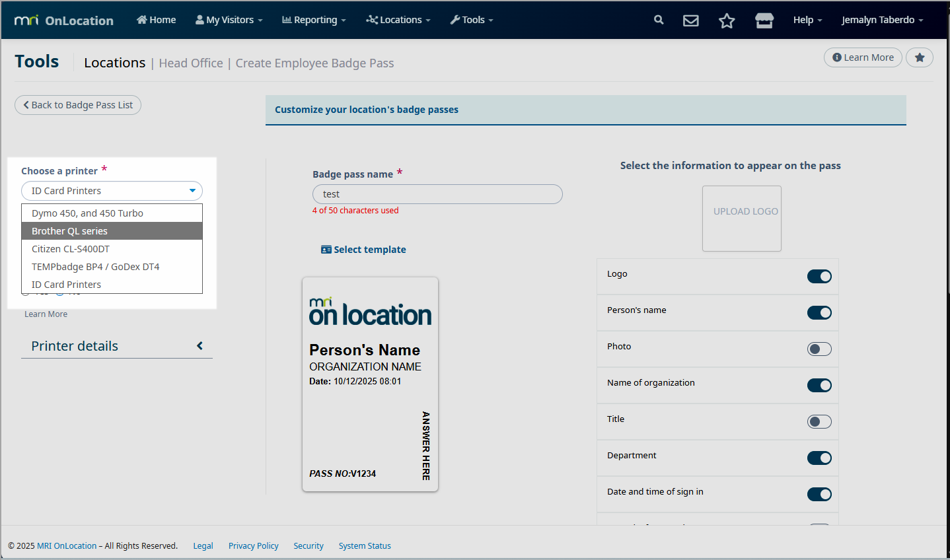Screen dimensions: 950x560
Task: Click the search magnifier icon
Action: point(659,20)
